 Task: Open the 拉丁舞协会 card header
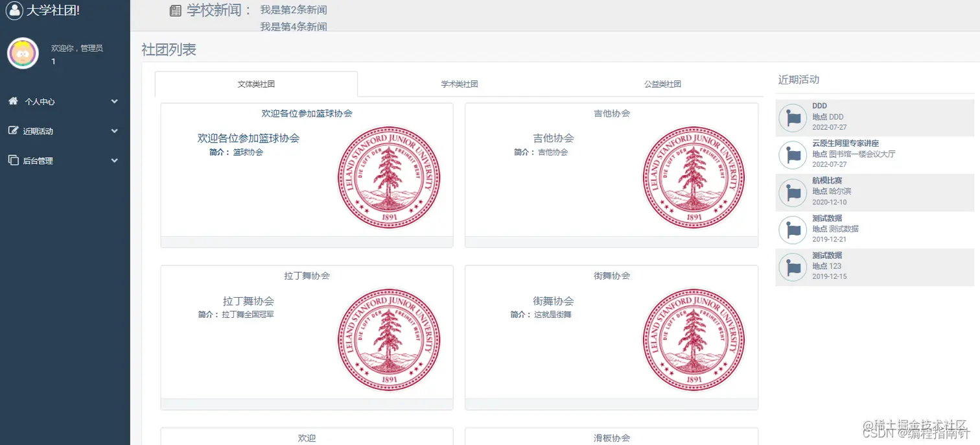(307, 276)
